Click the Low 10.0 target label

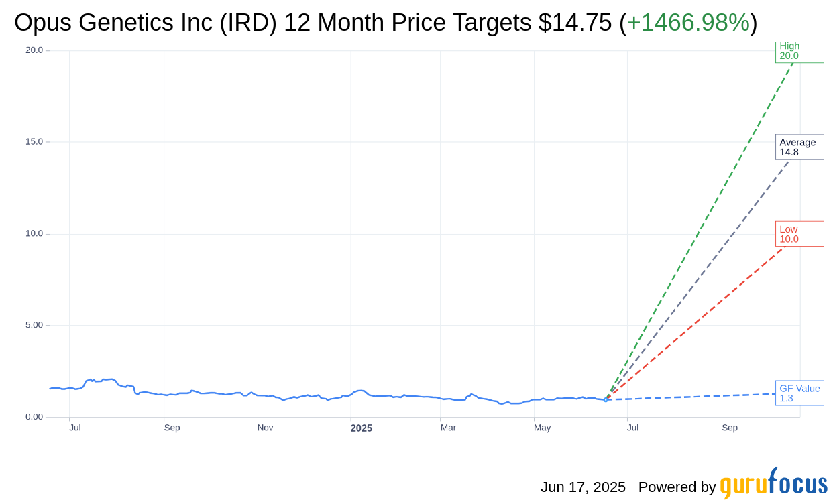798,233
